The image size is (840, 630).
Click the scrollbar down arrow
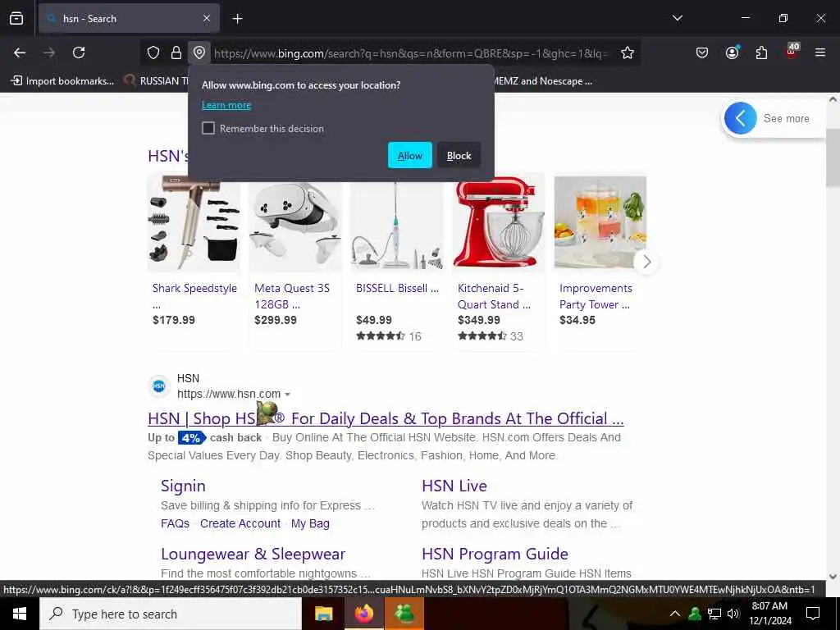pos(833,577)
